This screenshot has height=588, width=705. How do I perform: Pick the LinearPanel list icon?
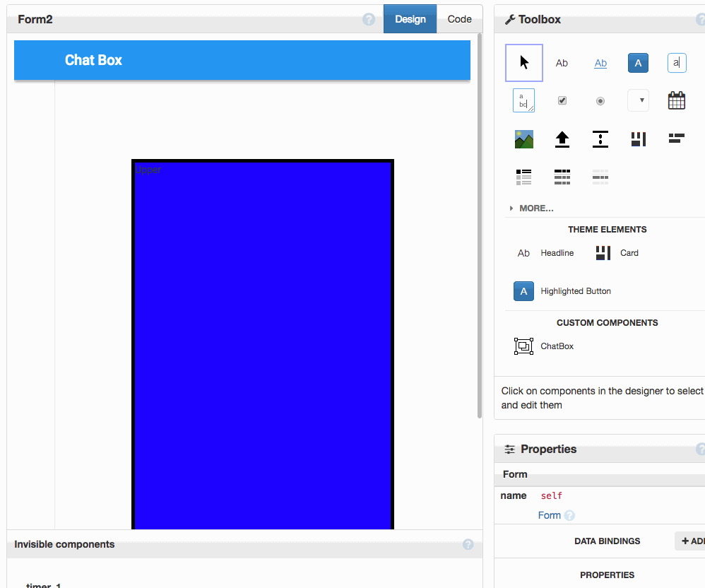523,177
